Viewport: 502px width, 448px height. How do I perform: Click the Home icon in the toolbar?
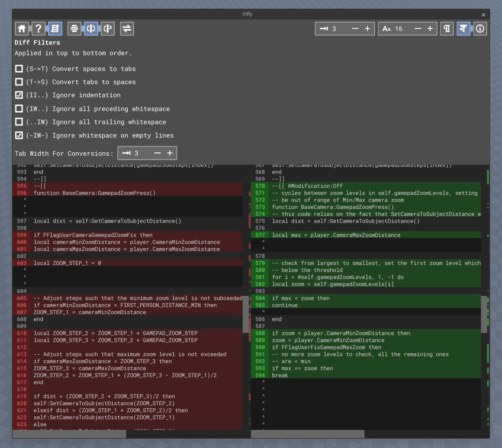[x=22, y=29]
